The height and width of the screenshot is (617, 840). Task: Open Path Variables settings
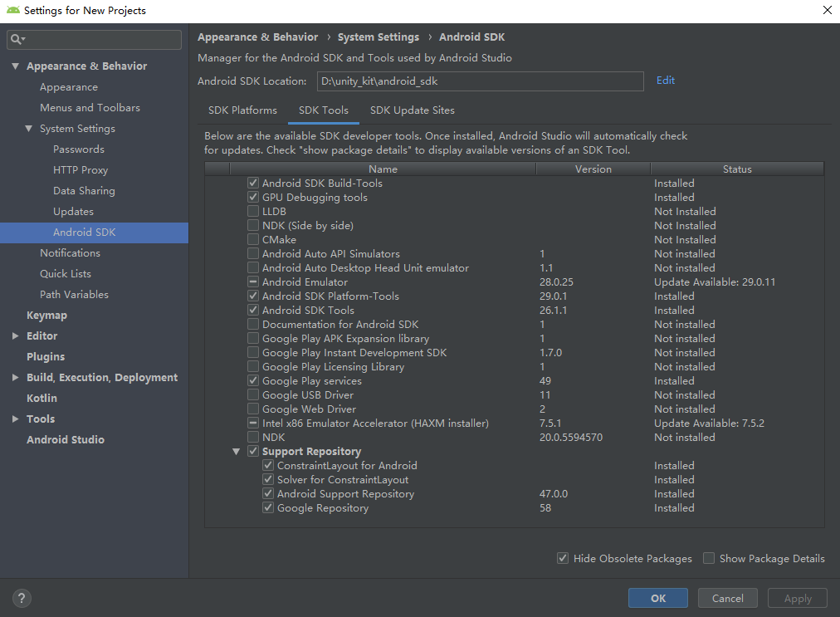click(x=74, y=295)
